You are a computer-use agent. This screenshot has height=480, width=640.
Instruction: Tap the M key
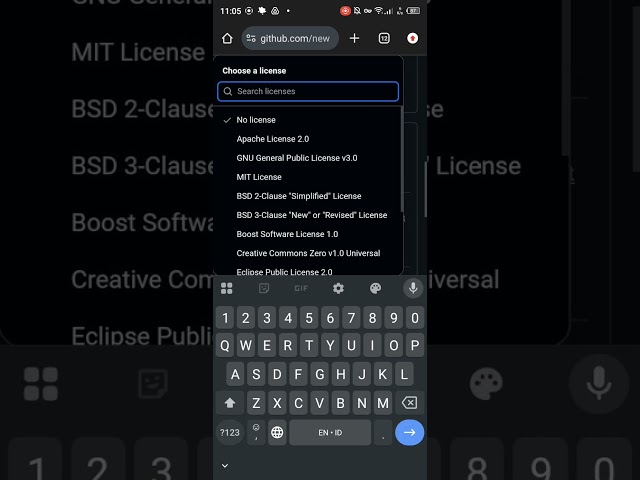tap(383, 403)
